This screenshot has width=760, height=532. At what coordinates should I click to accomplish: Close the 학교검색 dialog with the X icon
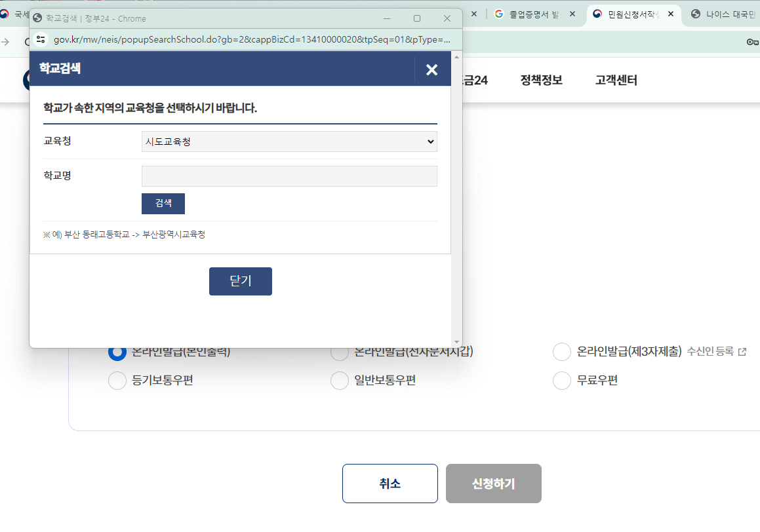click(431, 69)
